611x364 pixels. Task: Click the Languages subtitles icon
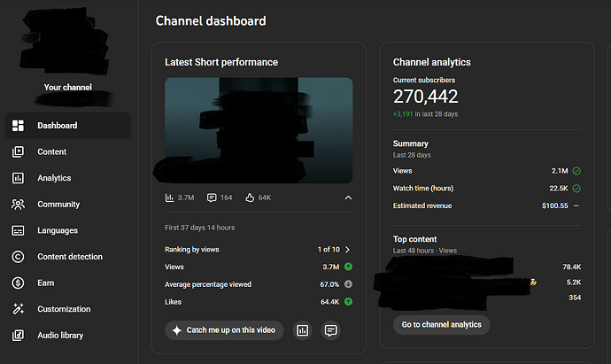point(18,231)
